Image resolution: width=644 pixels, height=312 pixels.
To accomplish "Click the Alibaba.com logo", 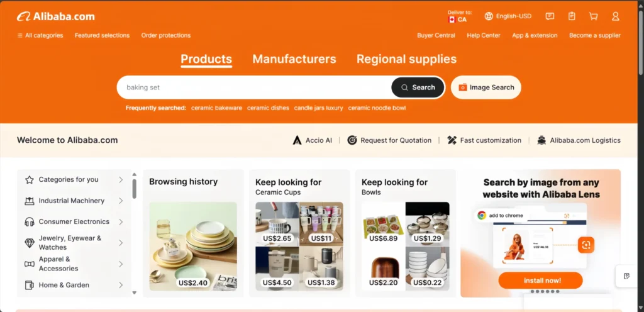I will click(56, 16).
